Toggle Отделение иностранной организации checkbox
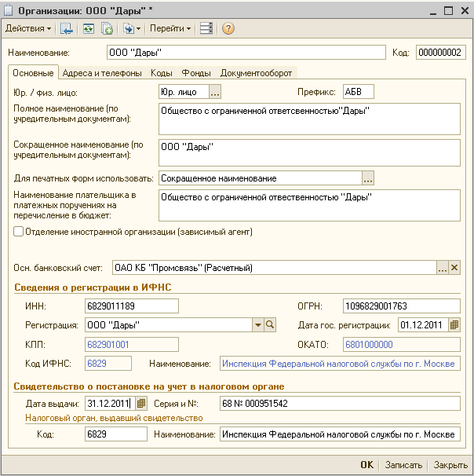 pyautogui.click(x=19, y=232)
